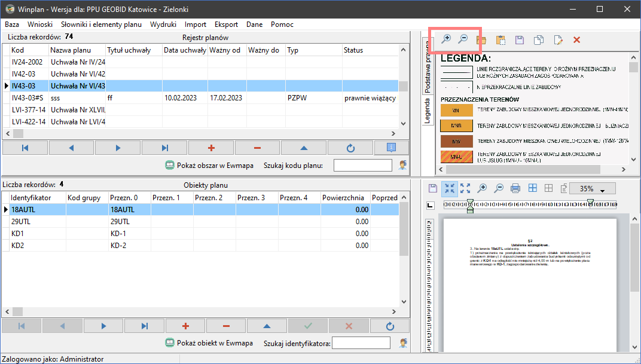Screen dimensions: 641x364
Task: Add new plan record with plus button
Action: point(212,148)
